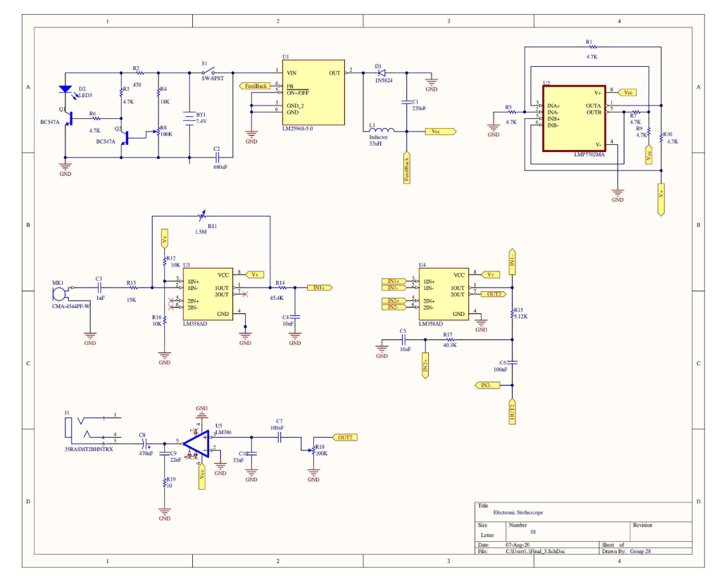
Task: Click V+ port above resistor R12
Action: click(164, 238)
